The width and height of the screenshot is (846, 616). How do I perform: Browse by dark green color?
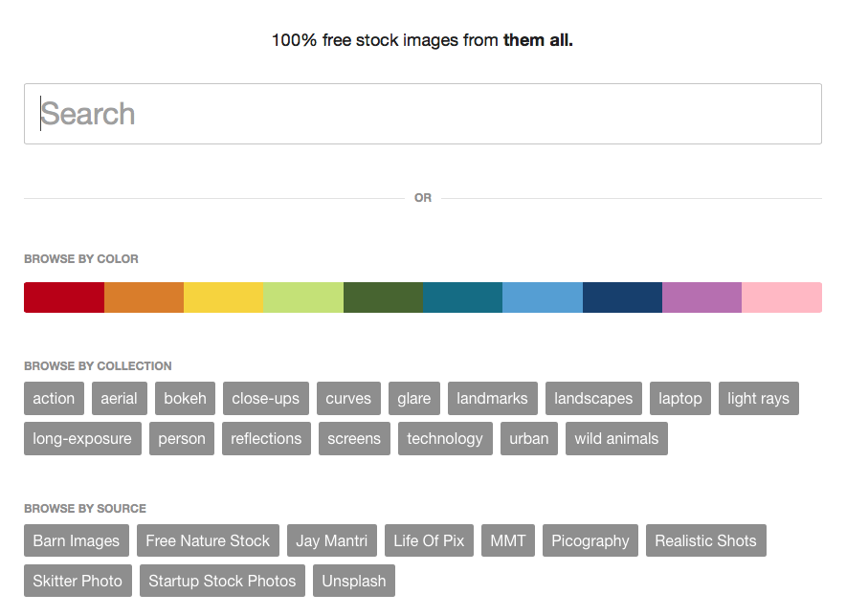[x=383, y=297]
